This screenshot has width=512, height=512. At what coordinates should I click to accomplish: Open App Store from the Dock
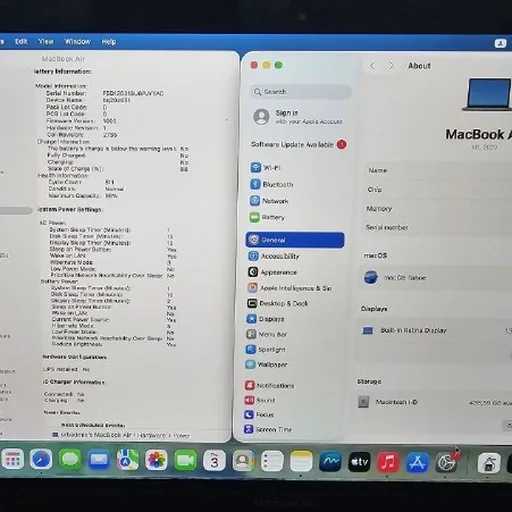point(417,462)
